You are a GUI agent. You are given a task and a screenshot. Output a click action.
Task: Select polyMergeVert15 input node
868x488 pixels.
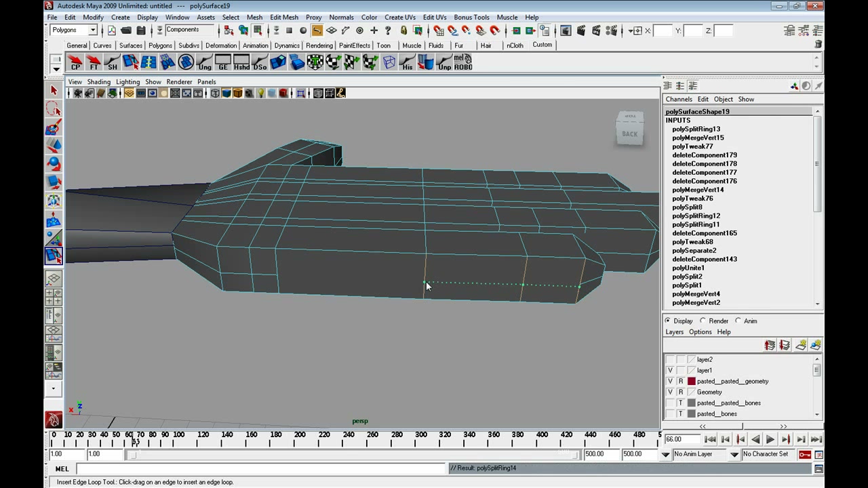(698, 138)
